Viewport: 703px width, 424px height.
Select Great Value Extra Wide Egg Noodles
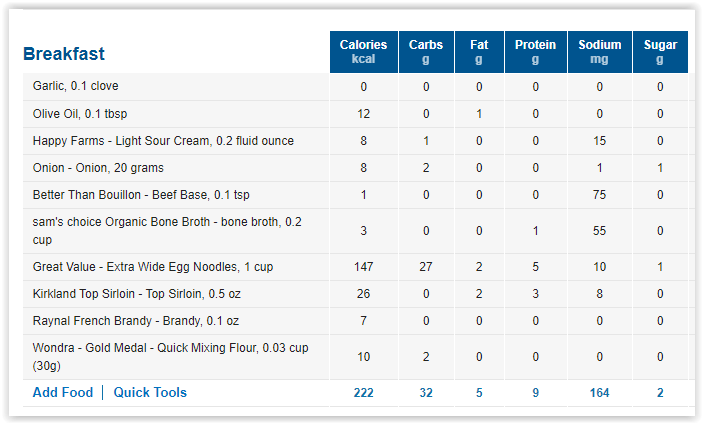click(x=153, y=267)
